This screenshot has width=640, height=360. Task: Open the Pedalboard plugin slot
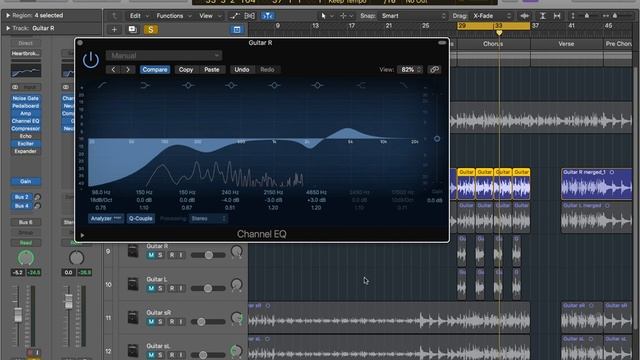(x=25, y=106)
